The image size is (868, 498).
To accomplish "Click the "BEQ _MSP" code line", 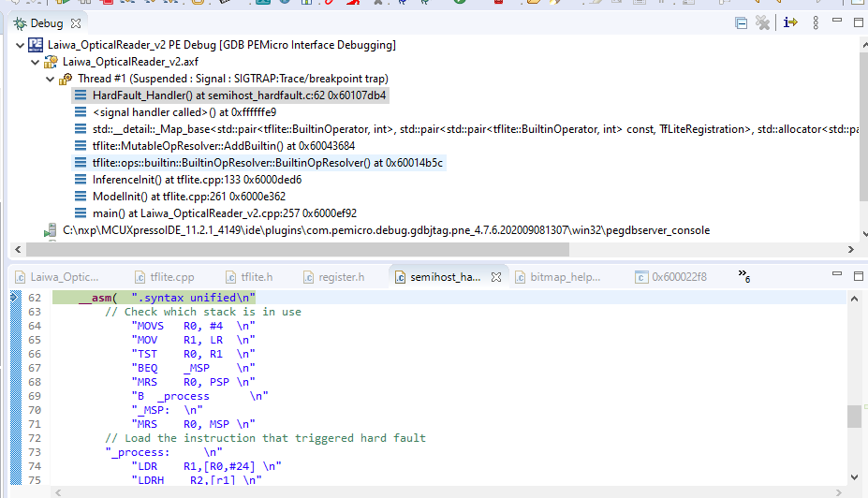I will coord(193,369).
